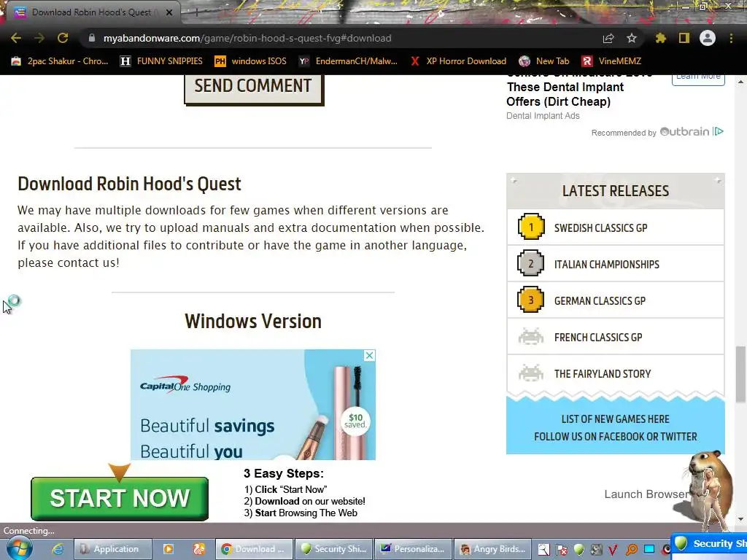Reload the current page
The height and width of the screenshot is (560, 747).
pos(63,38)
